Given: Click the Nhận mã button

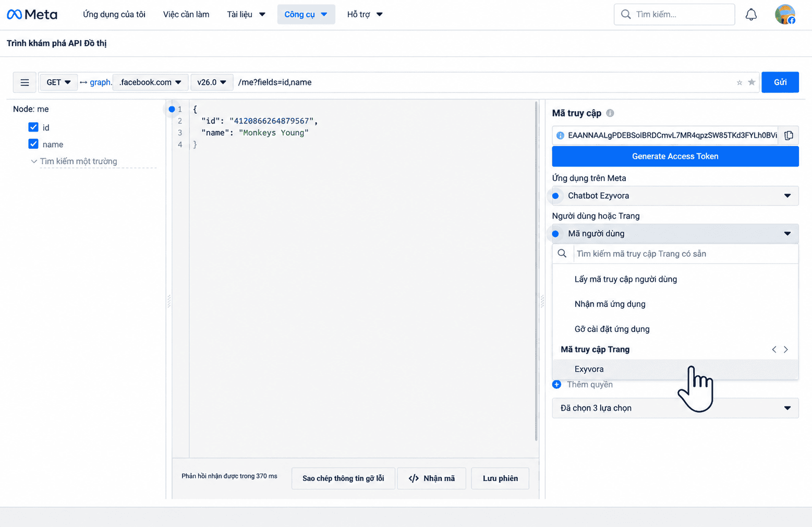Looking at the screenshot, I should click(432, 478).
